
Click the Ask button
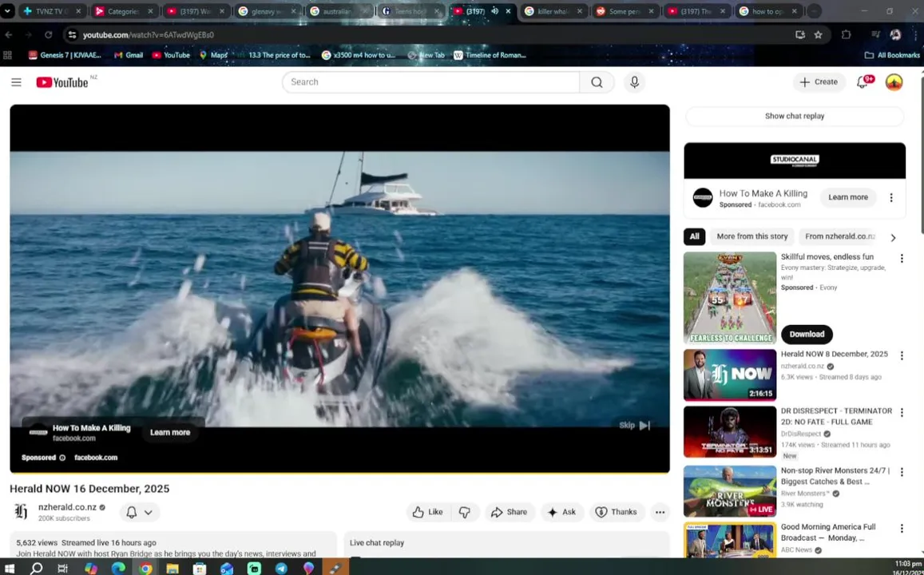coord(561,512)
